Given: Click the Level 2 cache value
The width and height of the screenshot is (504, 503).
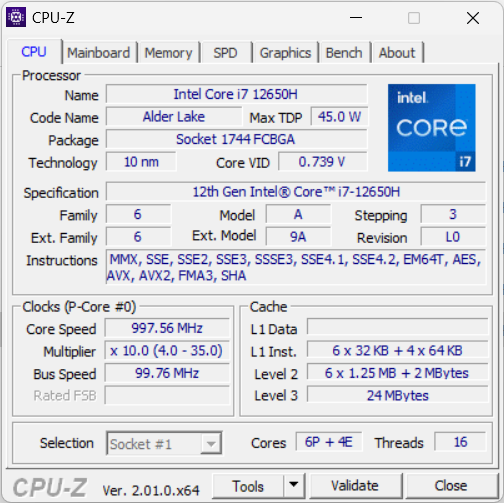Looking at the screenshot, I should pos(398,373).
